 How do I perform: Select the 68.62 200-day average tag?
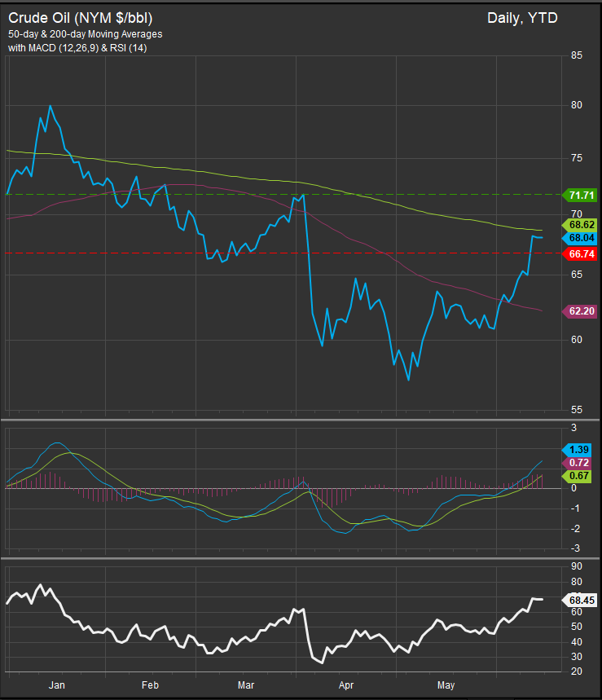pyautogui.click(x=580, y=224)
